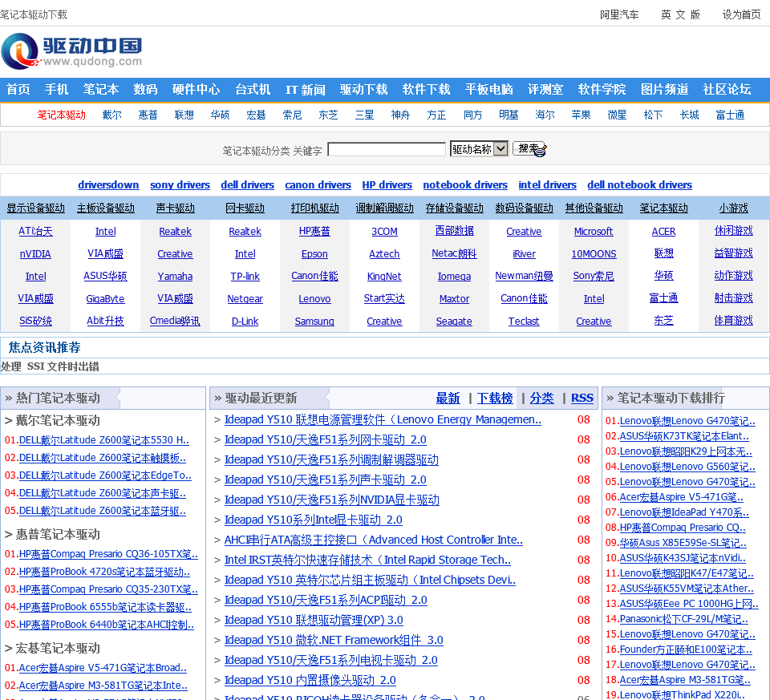Open Ideapad Y510系列Intel显卡驱动 2.0 link
The image size is (770, 700).
coord(314,520)
